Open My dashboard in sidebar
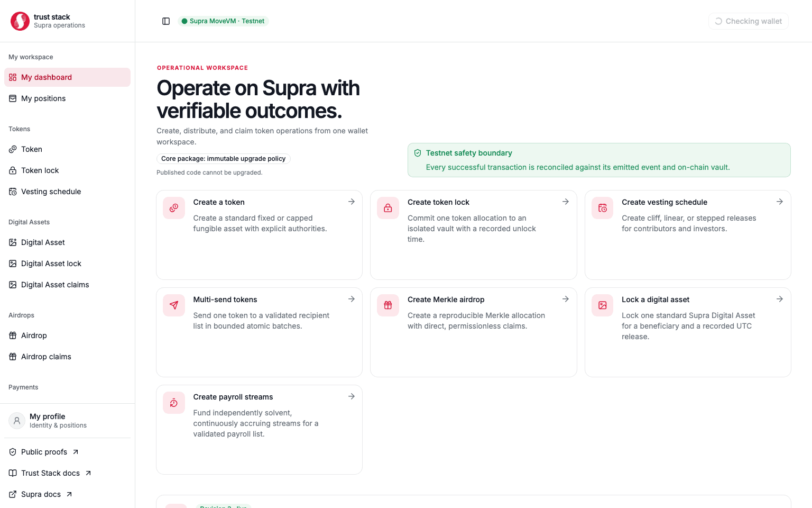Screen dimensions: 812x508 tap(68, 77)
